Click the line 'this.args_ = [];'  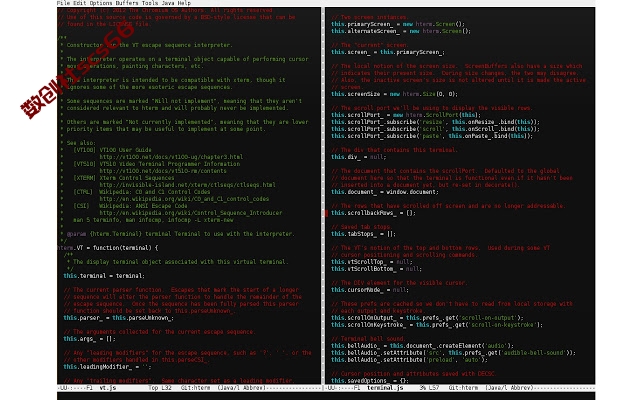pos(89,339)
